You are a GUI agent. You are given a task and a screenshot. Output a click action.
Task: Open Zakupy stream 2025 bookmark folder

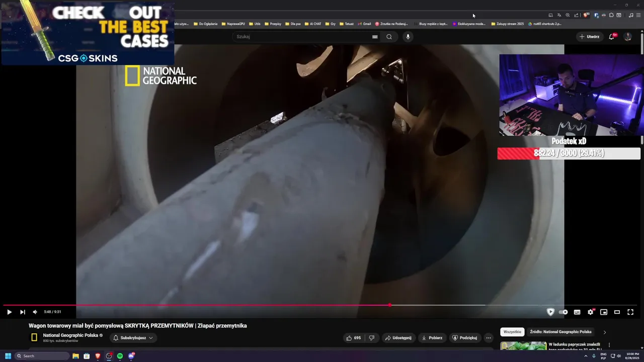(x=507, y=24)
